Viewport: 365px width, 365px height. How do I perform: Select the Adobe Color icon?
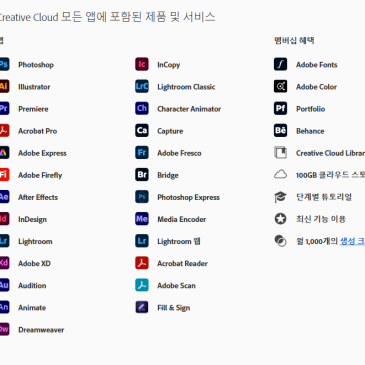click(x=280, y=86)
